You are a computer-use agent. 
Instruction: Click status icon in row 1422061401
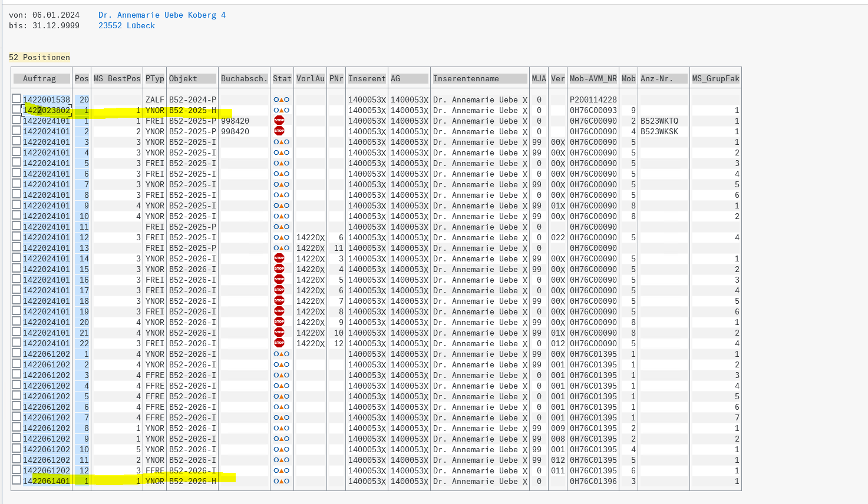[282, 481]
